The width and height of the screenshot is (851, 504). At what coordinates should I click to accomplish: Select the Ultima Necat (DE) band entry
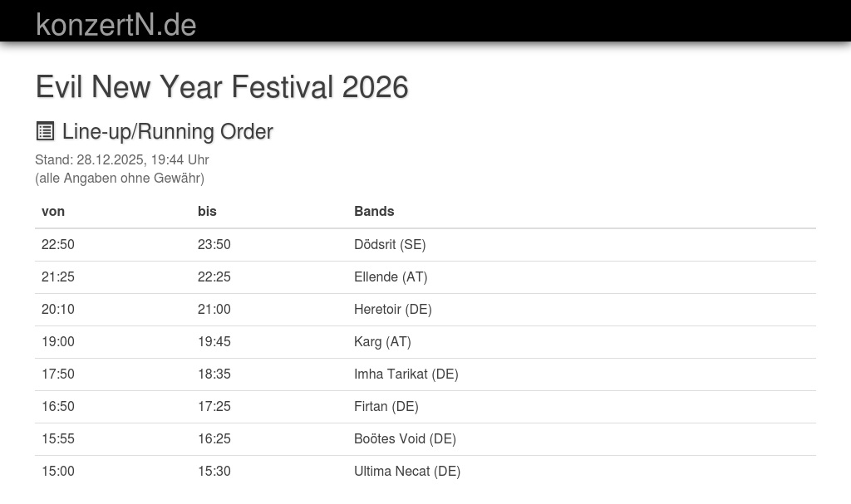[407, 471]
